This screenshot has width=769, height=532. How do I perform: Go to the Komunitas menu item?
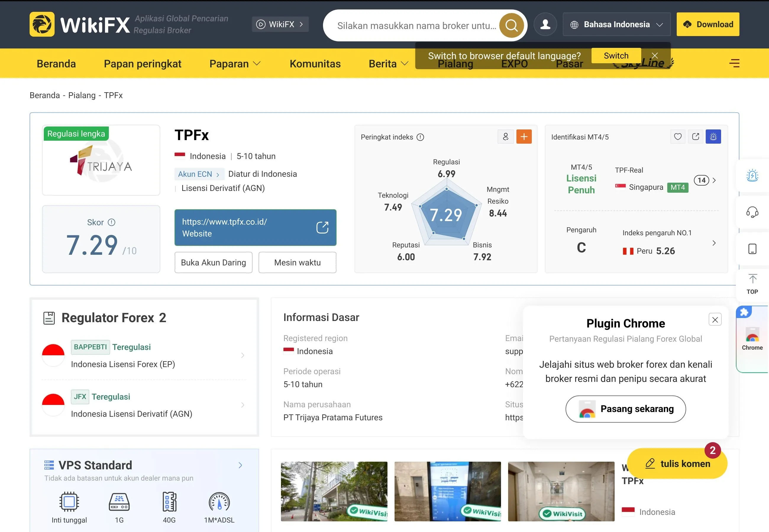(x=315, y=64)
